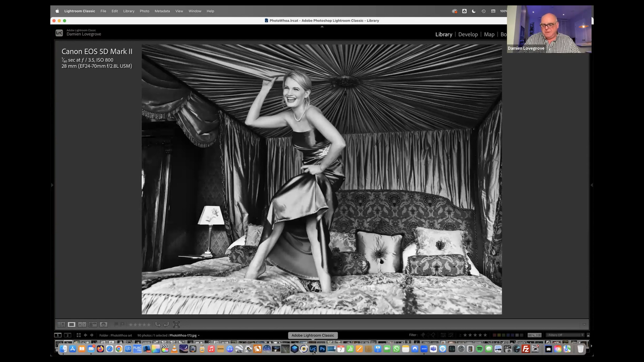Open Compare view (XY) icon

pyautogui.click(x=82, y=325)
